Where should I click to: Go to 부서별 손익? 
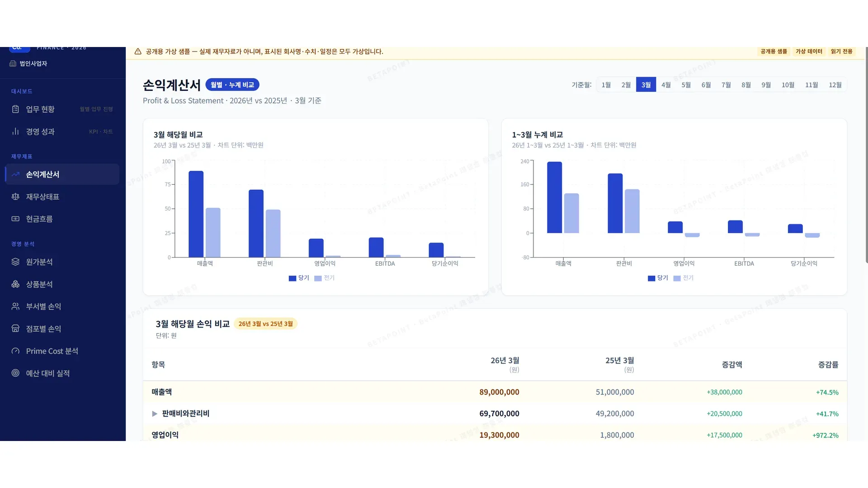pos(62,306)
